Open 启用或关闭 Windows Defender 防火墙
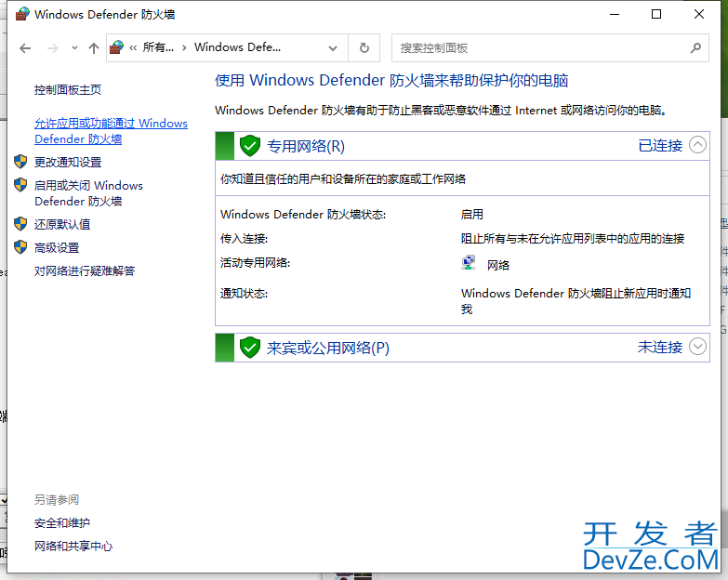The width and height of the screenshot is (728, 580). tap(88, 193)
